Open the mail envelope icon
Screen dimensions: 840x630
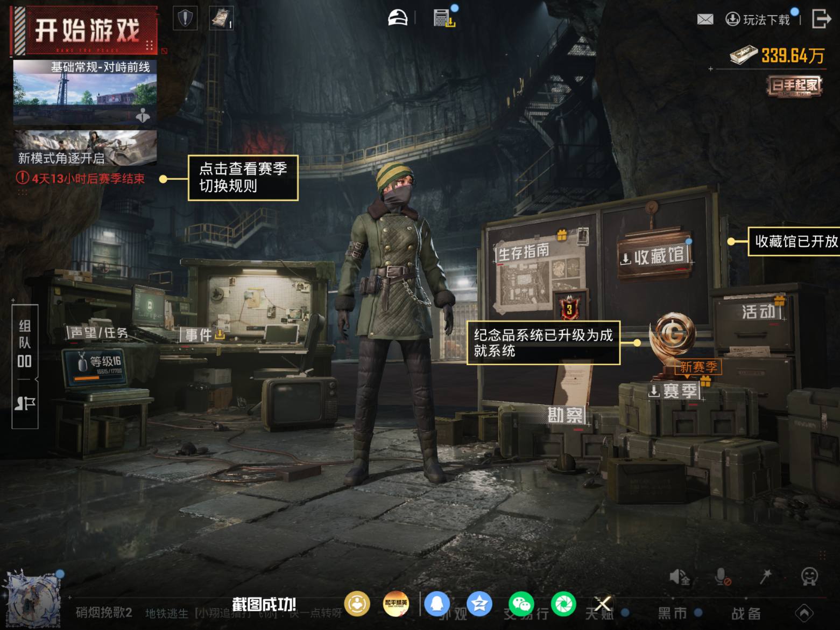coord(705,20)
